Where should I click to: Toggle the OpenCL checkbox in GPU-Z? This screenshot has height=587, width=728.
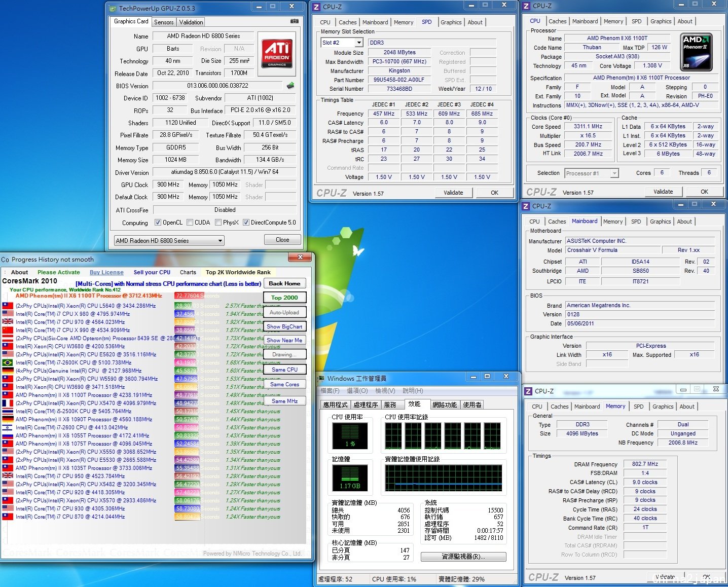[158, 222]
